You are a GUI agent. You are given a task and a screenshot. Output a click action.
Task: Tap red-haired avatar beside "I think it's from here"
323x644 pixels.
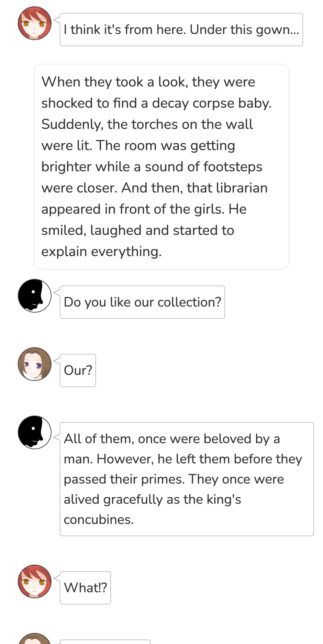34,23
